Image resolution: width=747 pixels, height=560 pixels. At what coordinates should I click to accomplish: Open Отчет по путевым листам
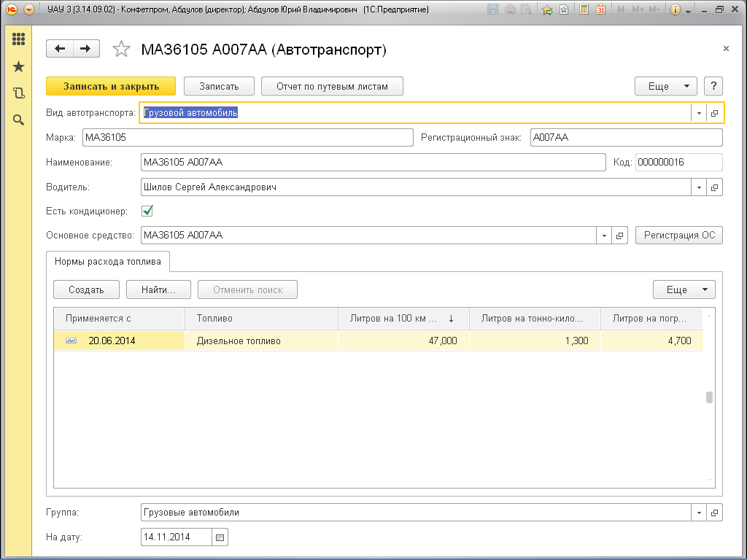click(x=332, y=86)
